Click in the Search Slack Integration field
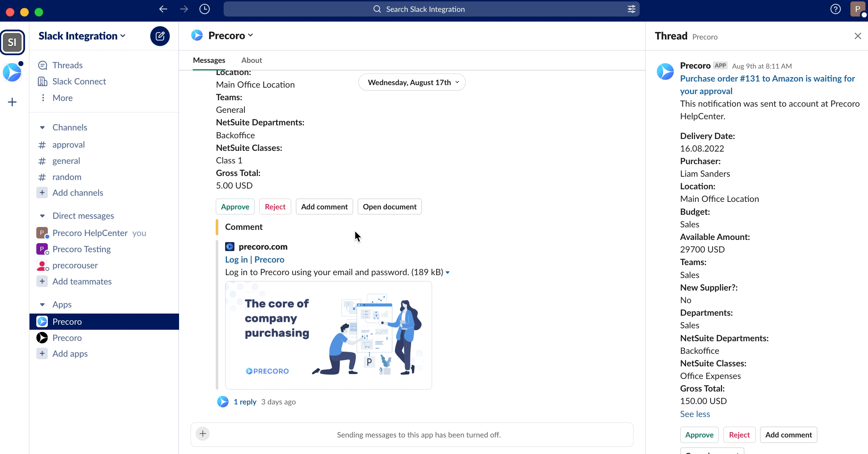The height and width of the screenshot is (454, 868). point(431,9)
